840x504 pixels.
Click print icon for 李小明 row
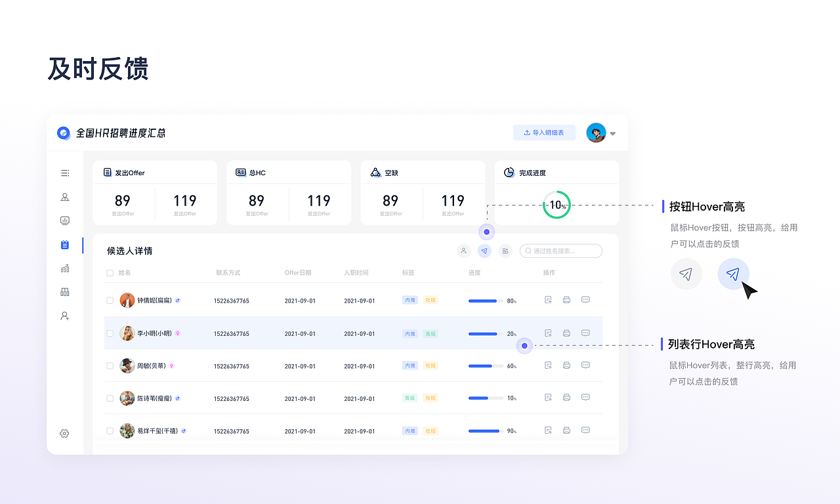pos(566,333)
